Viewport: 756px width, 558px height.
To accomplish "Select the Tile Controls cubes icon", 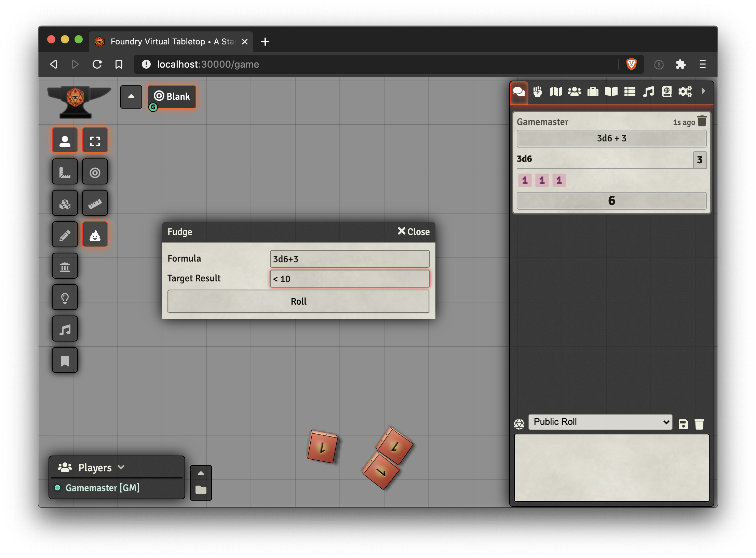I will (65, 203).
